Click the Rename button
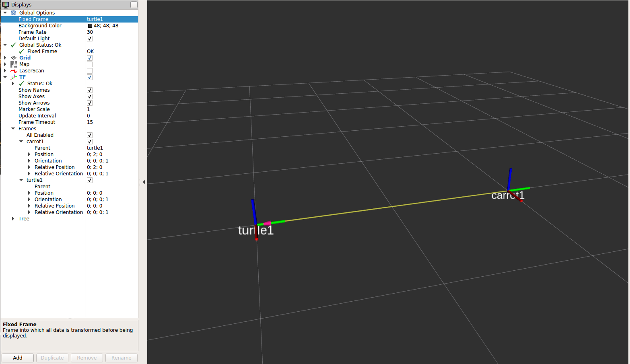Viewport: 630px width, 364px height. point(121,358)
